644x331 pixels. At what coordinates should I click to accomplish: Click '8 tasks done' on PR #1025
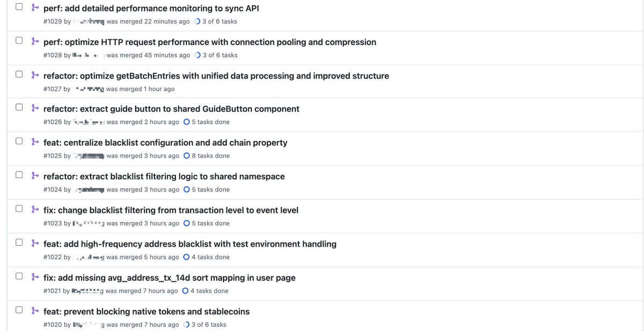(211, 156)
